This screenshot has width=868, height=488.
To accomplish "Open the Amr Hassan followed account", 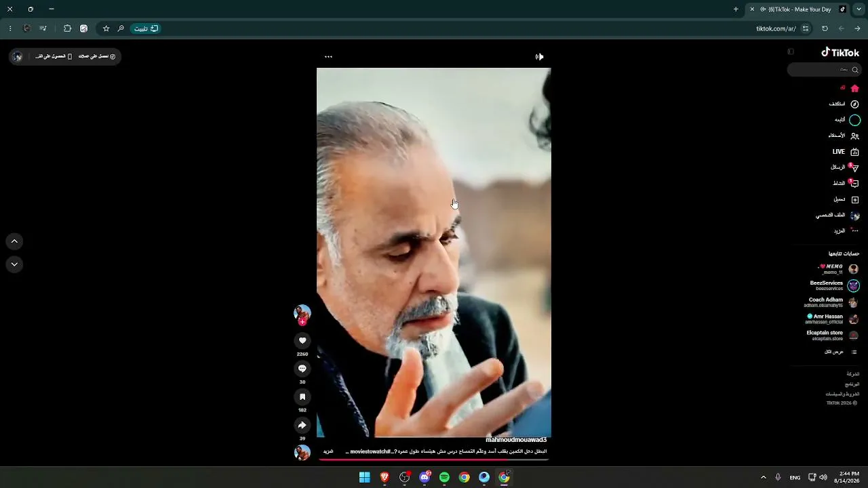I will pos(832,319).
